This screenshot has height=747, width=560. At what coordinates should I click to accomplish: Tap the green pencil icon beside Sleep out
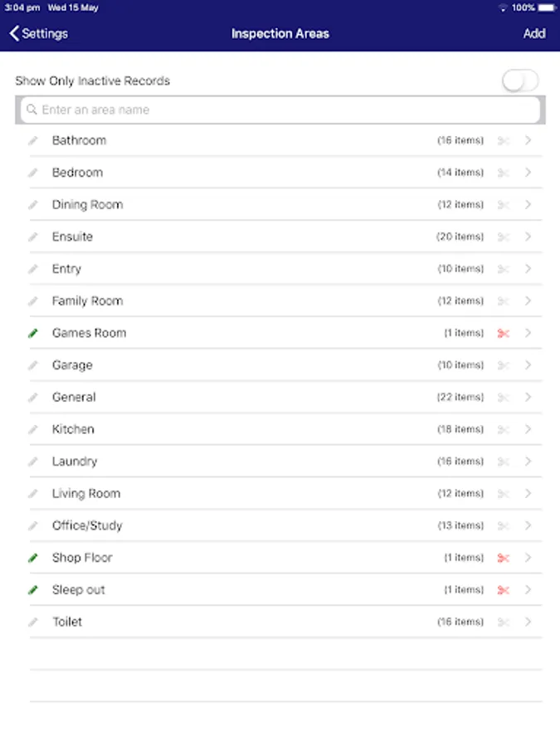pos(33,590)
